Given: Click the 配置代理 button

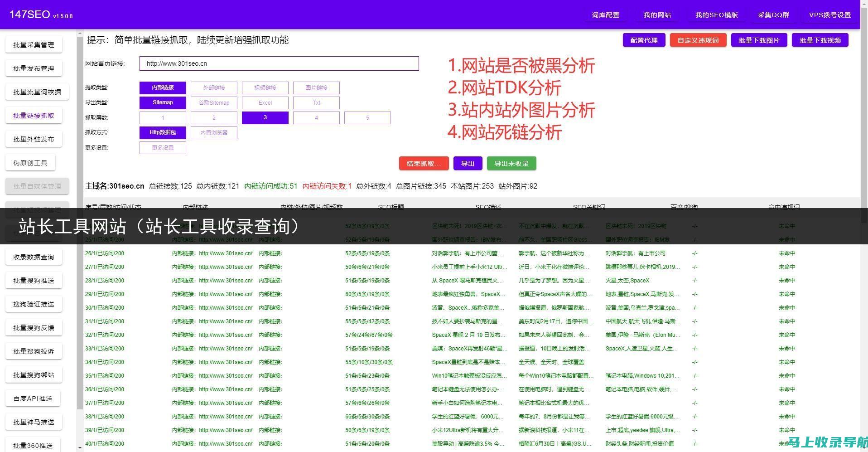Looking at the screenshot, I should click(x=644, y=40).
